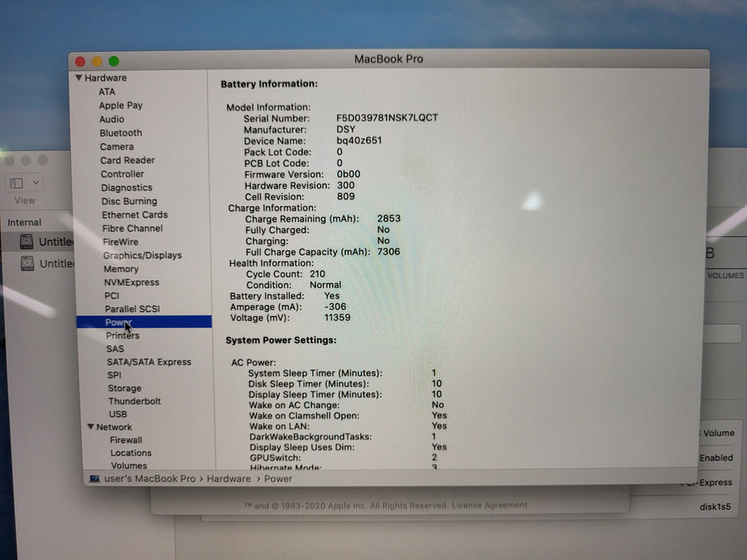
Task: Minimize the window with the yellow button
Action: click(x=97, y=61)
